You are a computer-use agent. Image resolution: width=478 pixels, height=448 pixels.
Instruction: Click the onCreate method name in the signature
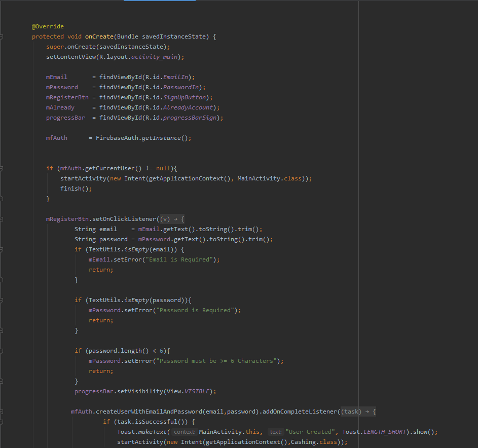(99, 36)
